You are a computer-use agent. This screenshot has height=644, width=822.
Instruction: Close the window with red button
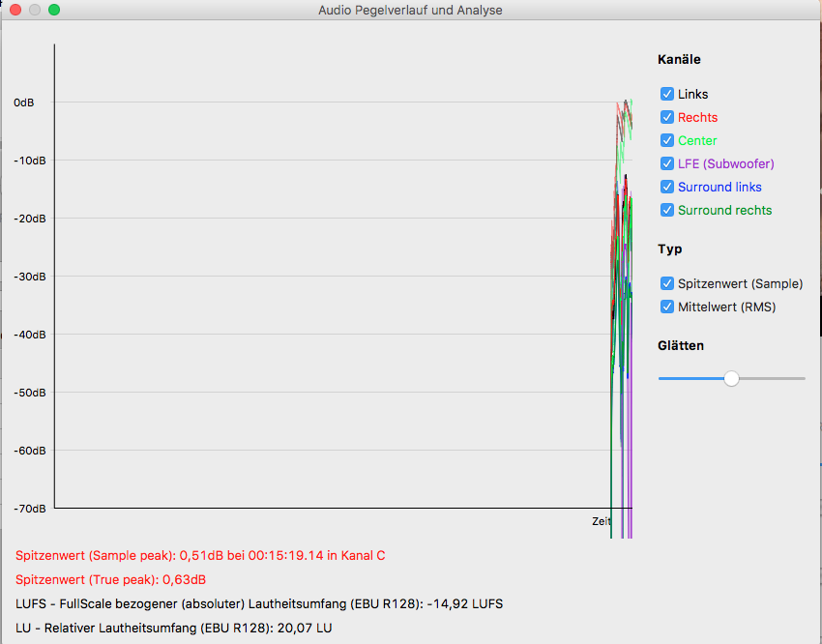tap(15, 10)
